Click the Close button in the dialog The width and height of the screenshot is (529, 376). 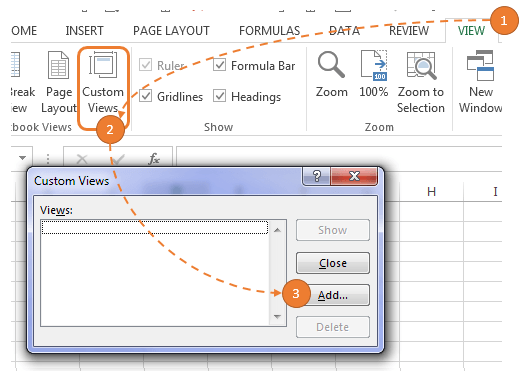pos(333,263)
